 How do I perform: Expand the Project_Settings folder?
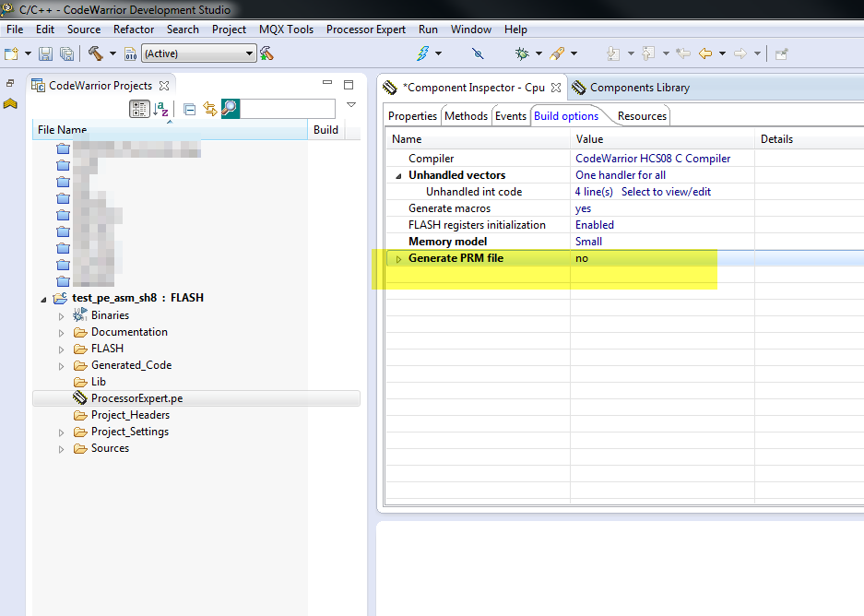pyautogui.click(x=61, y=432)
